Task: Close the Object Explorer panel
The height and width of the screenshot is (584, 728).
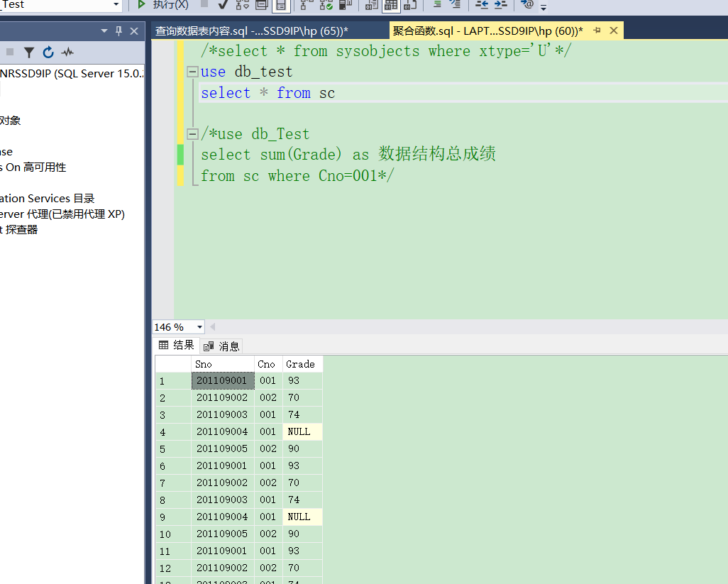Action: click(x=134, y=31)
